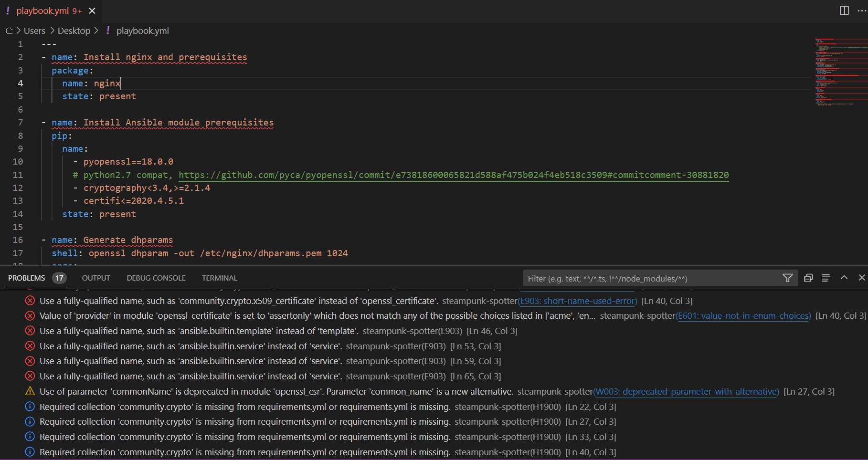This screenshot has width=868, height=460.
Task: Open the editor more actions menu
Action: pyautogui.click(x=861, y=10)
